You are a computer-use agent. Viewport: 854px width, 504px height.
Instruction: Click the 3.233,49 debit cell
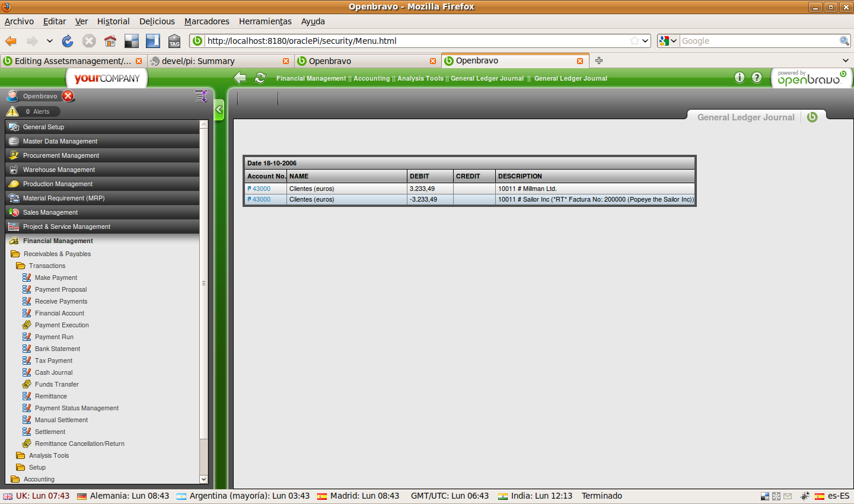pos(430,189)
